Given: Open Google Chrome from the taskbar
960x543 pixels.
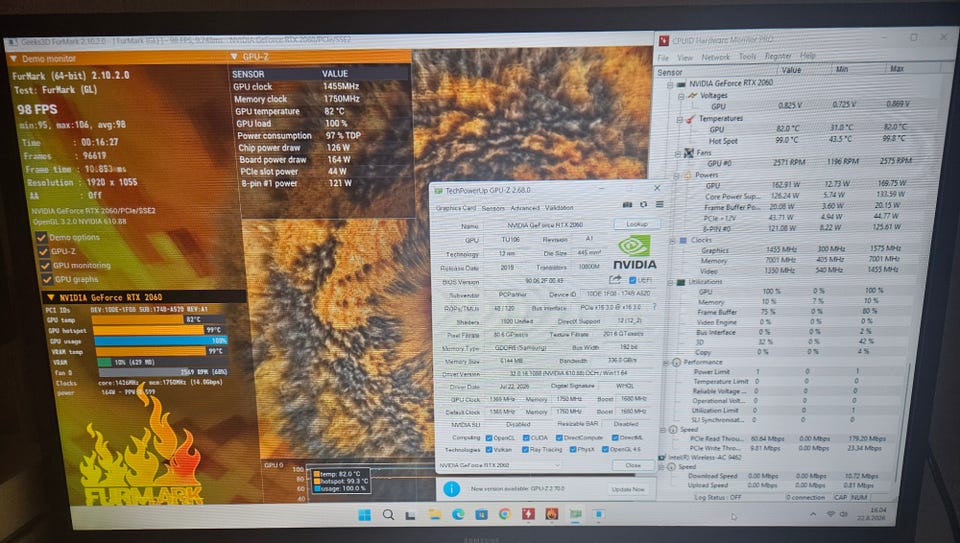Looking at the screenshot, I should [x=504, y=514].
